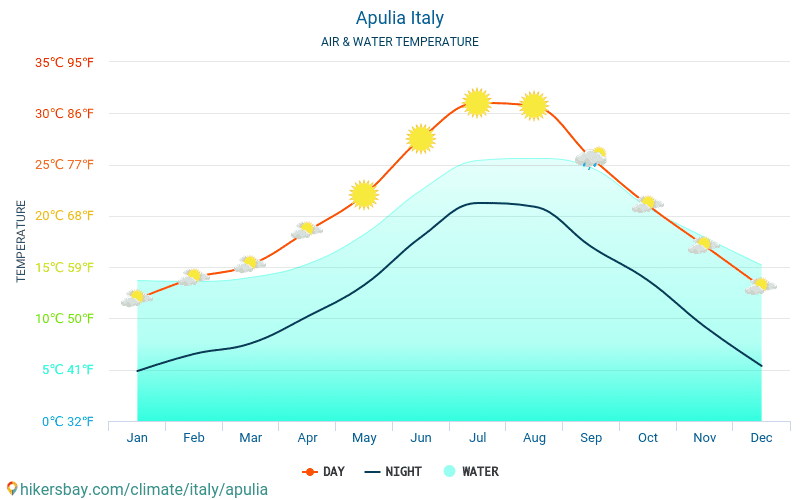The image size is (800, 500).
Task: Select the Jul label on x-axis
Action: (478, 438)
